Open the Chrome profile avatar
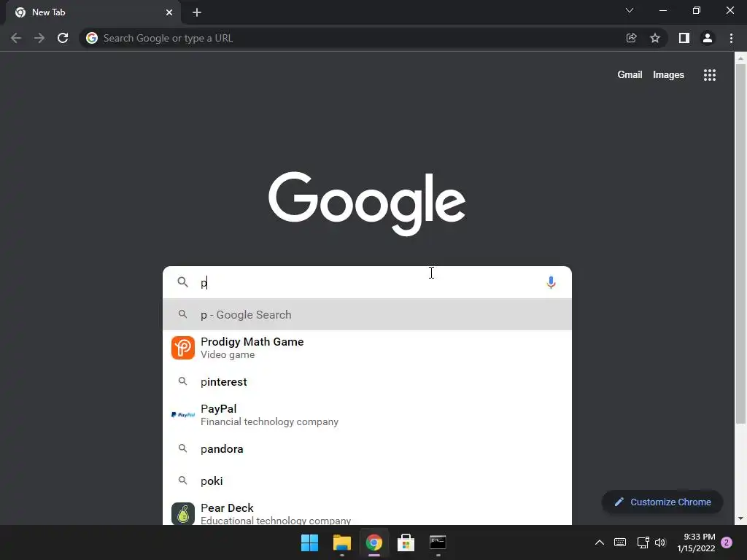Image resolution: width=747 pixels, height=560 pixels. 708,38
